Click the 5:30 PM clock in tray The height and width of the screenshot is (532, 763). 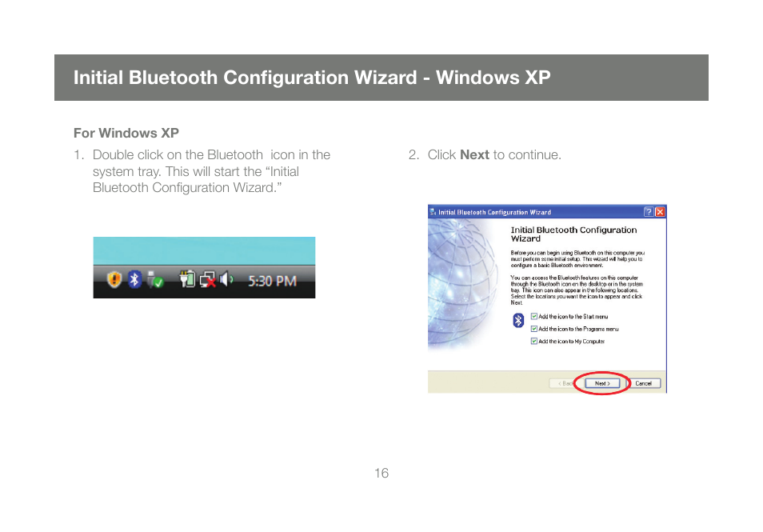point(272,281)
